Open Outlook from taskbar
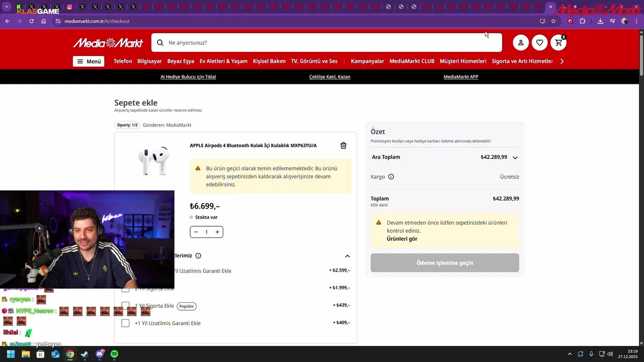 point(55,354)
